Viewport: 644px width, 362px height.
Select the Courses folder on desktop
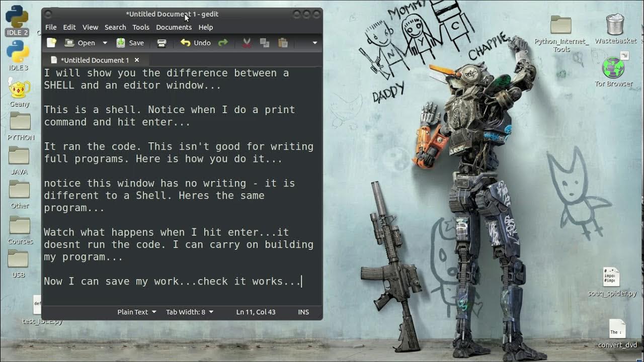20,230
